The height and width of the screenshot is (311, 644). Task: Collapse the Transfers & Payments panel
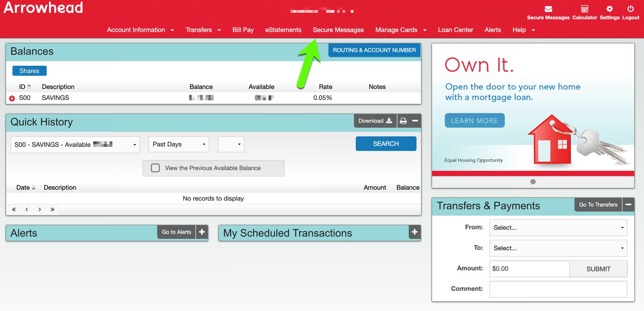[x=628, y=205]
